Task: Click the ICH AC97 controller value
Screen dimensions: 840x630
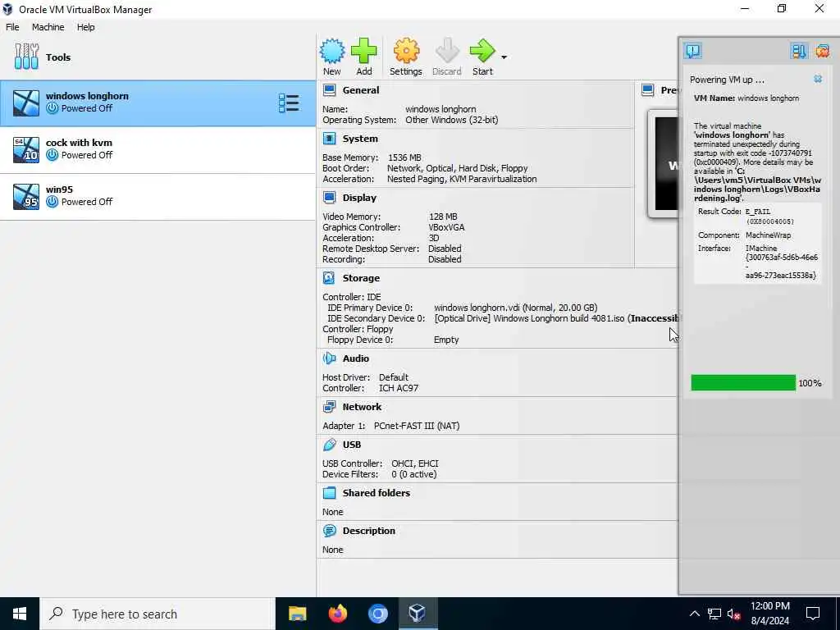Action: [x=399, y=388]
